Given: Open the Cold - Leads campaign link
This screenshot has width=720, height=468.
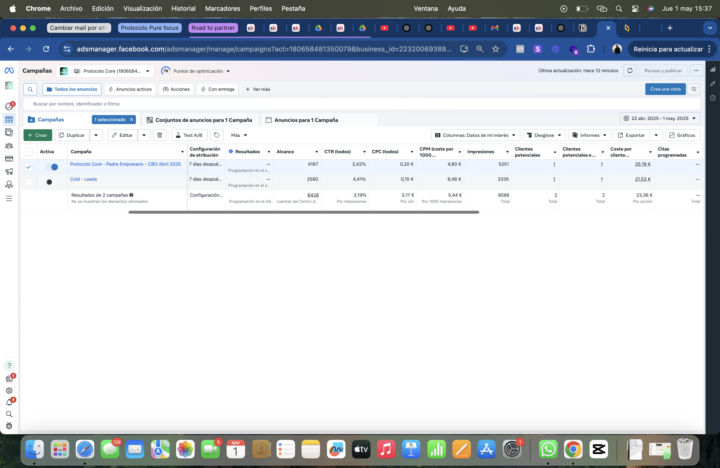Looking at the screenshot, I should pyautogui.click(x=83, y=179).
